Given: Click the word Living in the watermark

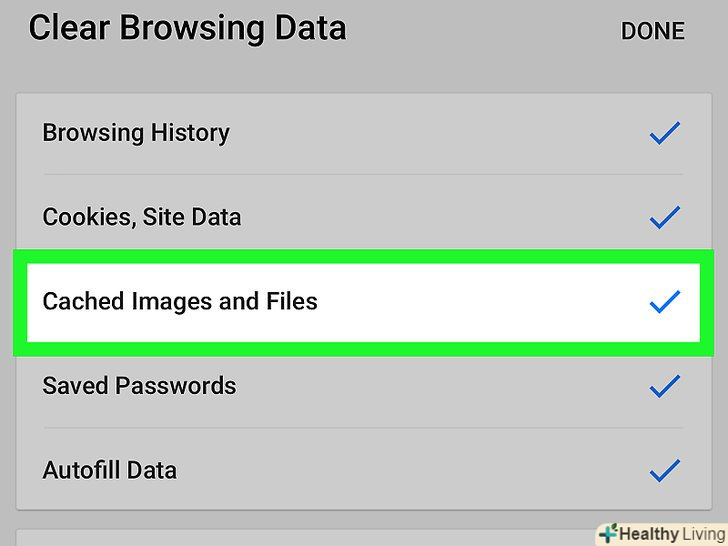Looking at the screenshot, I should [701, 534].
